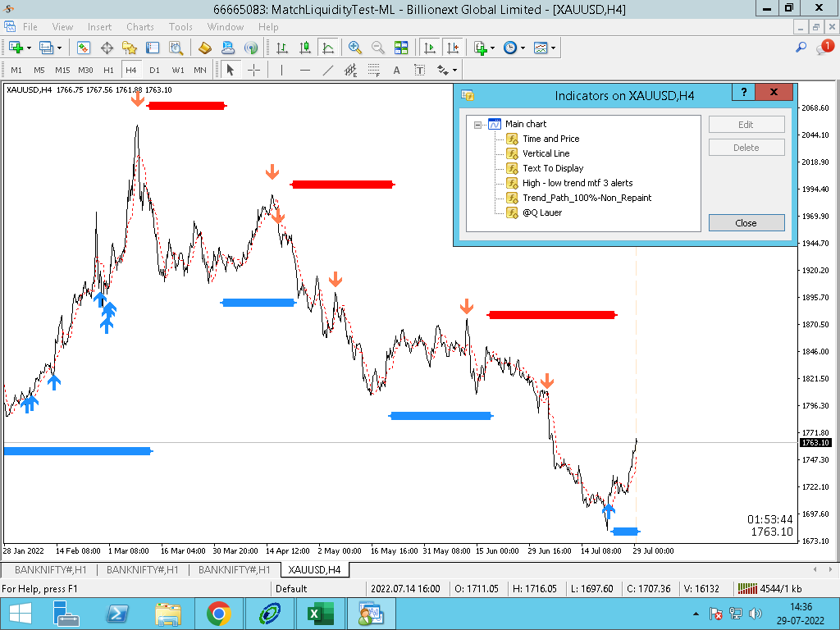
Task: Switch to the XAUUSD,H4 chart tab
Action: pos(314,570)
